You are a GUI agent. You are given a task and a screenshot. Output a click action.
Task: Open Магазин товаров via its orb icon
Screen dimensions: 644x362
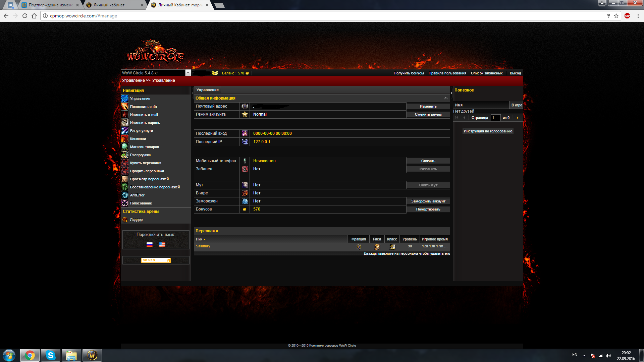124,147
